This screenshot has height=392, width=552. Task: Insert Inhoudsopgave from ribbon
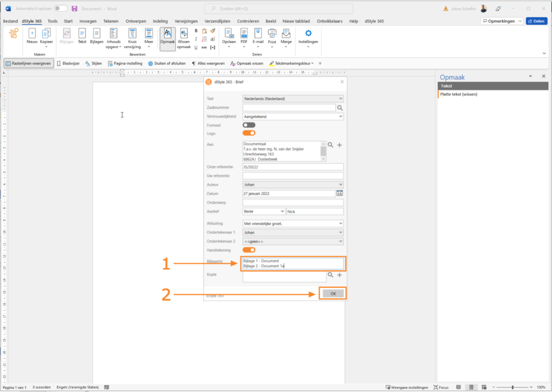coord(114,38)
